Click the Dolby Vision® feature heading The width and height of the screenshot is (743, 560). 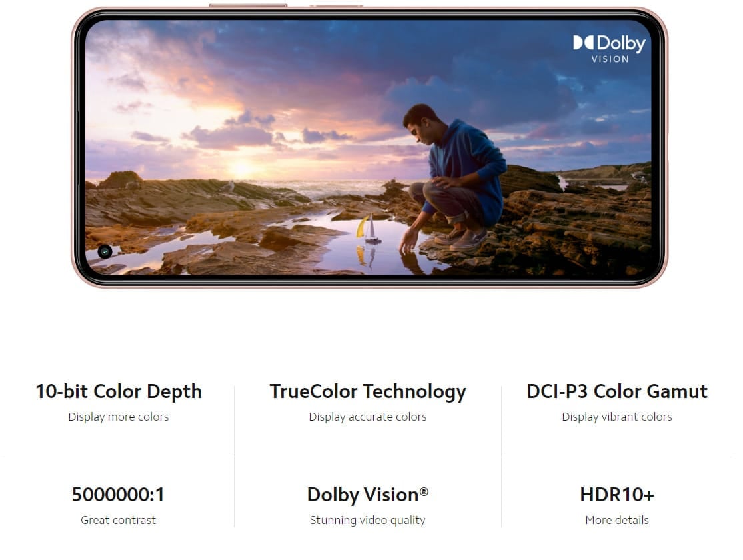coord(368,495)
